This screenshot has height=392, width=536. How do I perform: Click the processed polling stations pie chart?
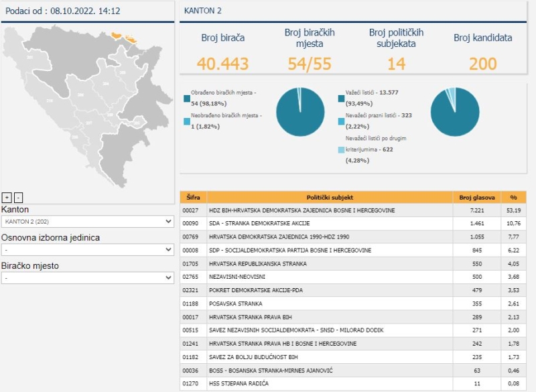(301, 112)
